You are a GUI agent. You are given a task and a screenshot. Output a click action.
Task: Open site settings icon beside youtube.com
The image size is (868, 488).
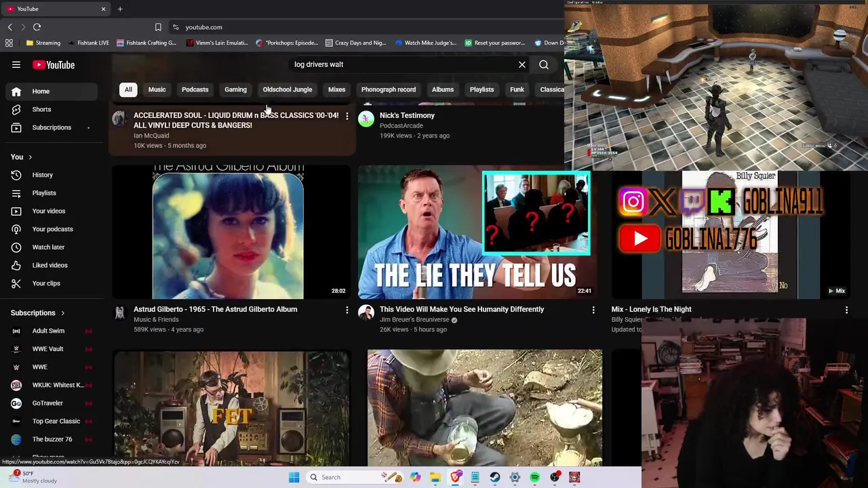pyautogui.click(x=176, y=27)
